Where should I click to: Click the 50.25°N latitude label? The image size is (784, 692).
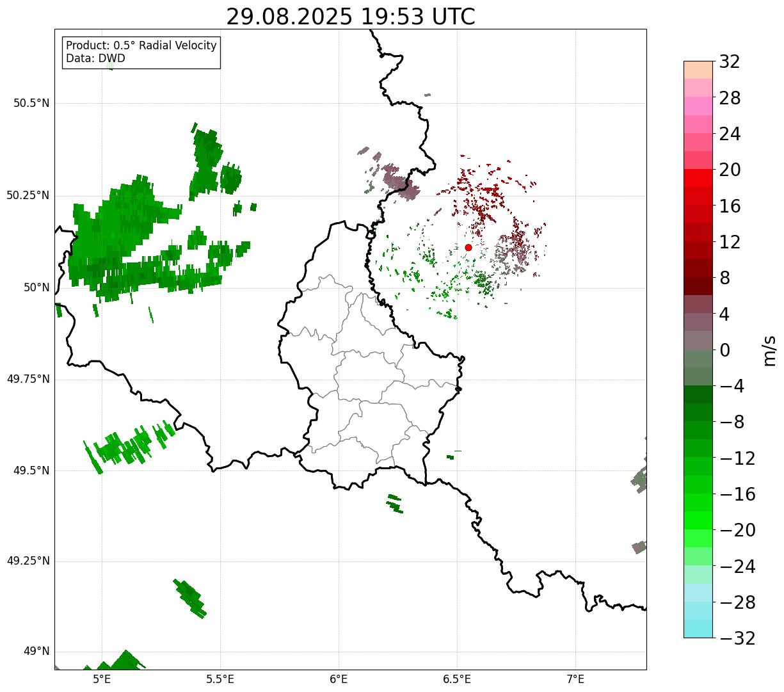(28, 195)
